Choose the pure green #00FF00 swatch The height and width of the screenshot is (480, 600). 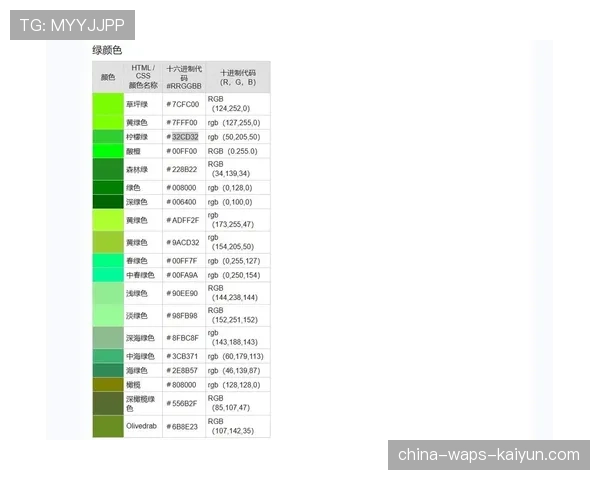tap(108, 151)
